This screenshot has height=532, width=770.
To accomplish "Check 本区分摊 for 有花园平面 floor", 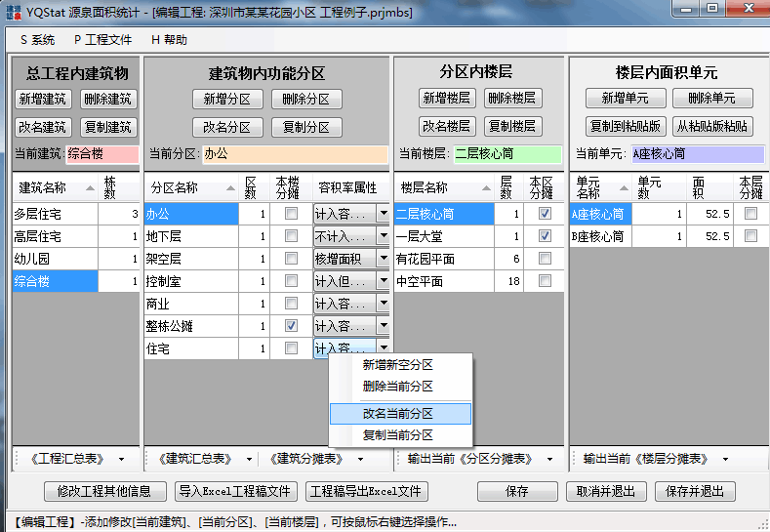I will (545, 258).
